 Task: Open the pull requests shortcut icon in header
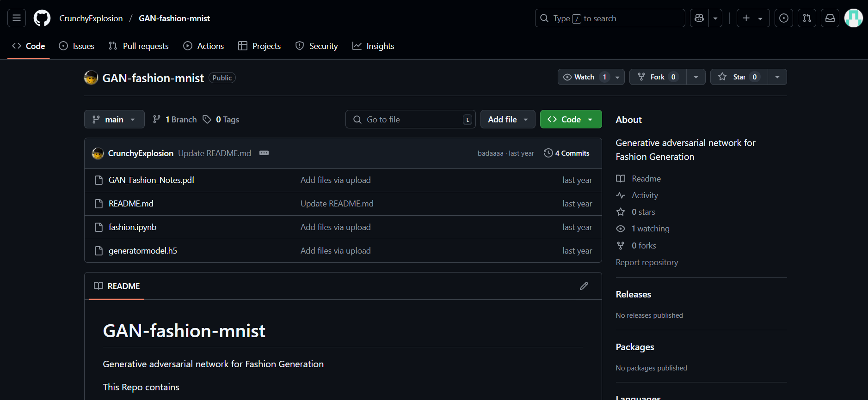point(807,18)
